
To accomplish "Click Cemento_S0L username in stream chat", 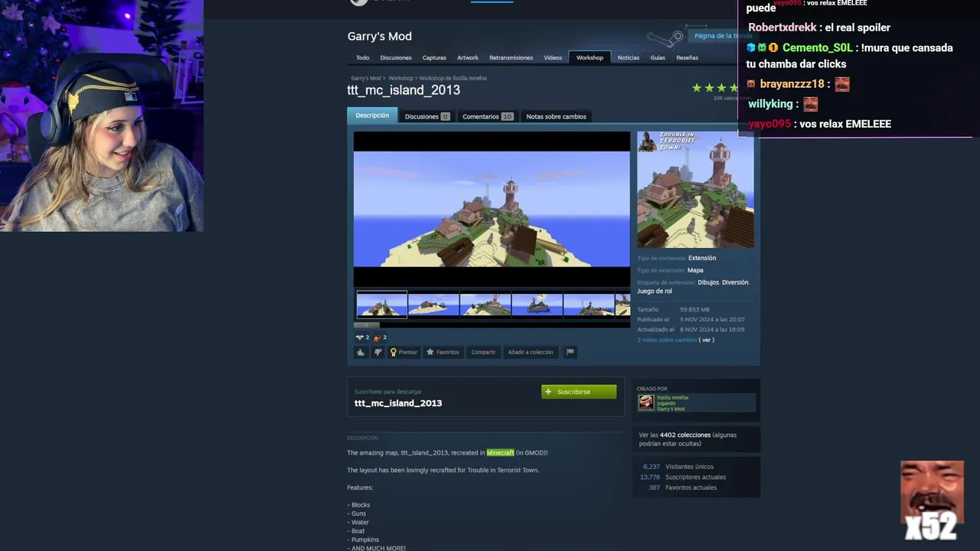I will pos(817,47).
